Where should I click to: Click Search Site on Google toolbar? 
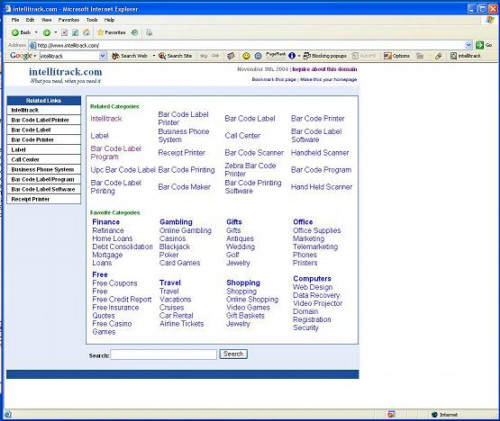(x=175, y=56)
